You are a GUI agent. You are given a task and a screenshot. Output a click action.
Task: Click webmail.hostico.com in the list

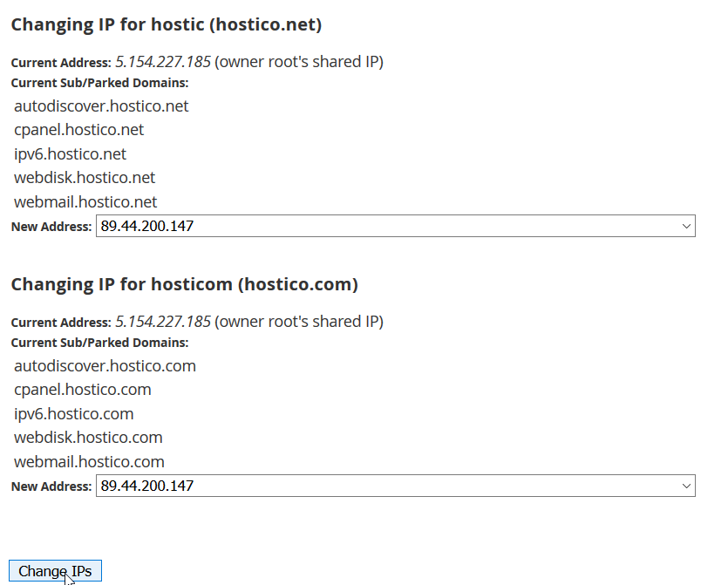pyautogui.click(x=89, y=462)
